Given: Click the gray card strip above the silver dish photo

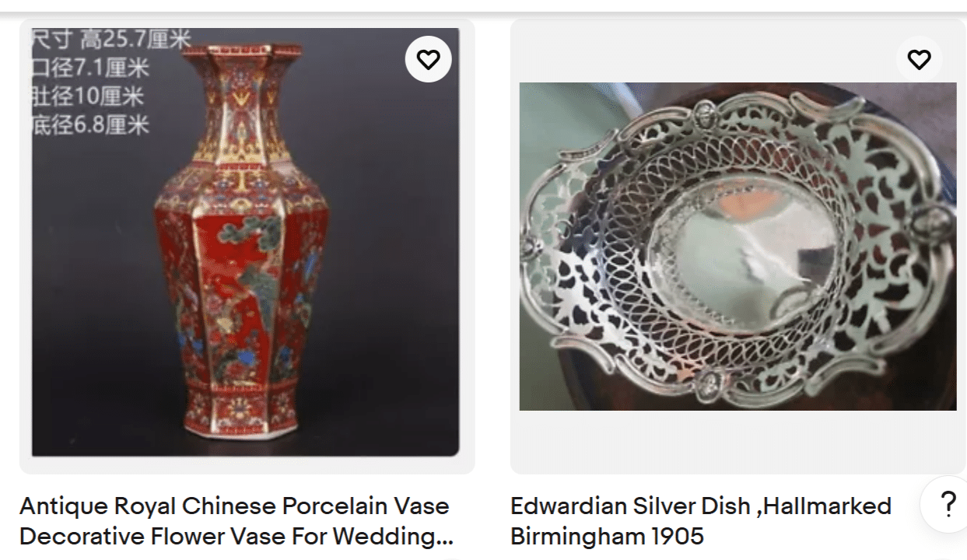Looking at the screenshot, I should point(700,51).
